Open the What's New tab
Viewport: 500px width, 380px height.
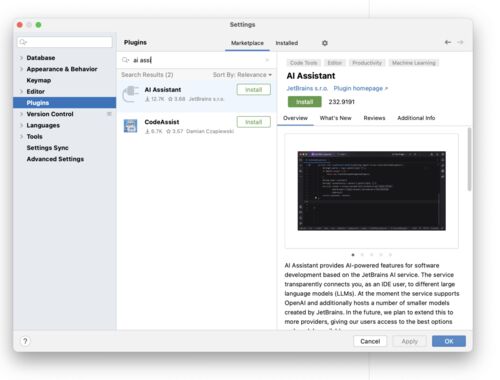pos(335,118)
